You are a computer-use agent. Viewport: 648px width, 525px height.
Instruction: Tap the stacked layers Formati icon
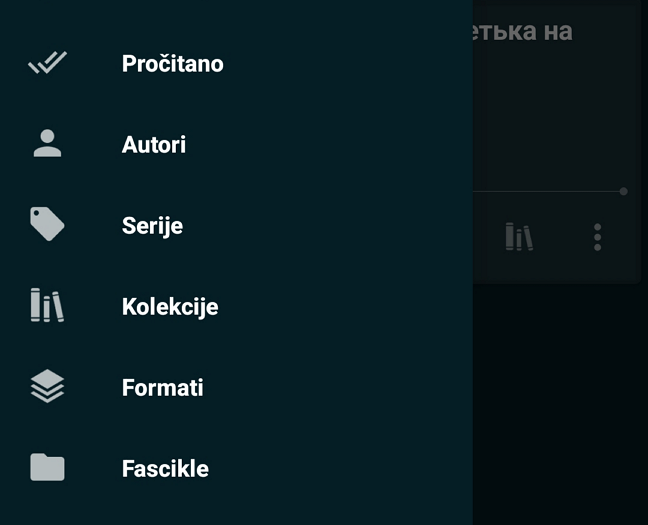pyautogui.click(x=47, y=387)
